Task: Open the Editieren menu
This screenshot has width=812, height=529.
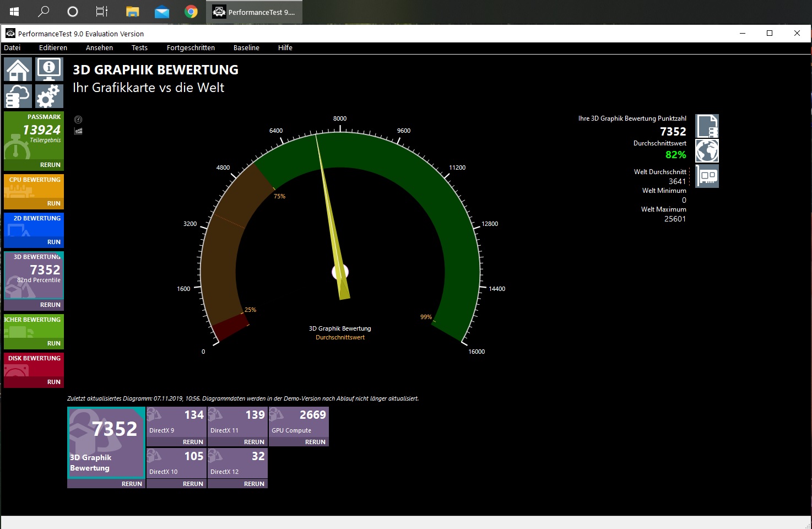Action: [x=53, y=48]
